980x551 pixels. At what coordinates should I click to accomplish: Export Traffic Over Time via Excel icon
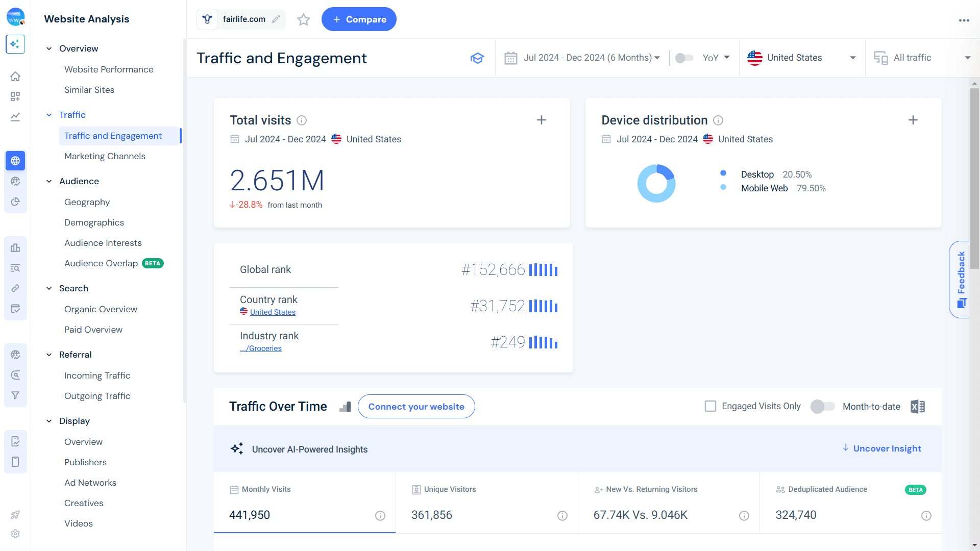click(x=918, y=407)
